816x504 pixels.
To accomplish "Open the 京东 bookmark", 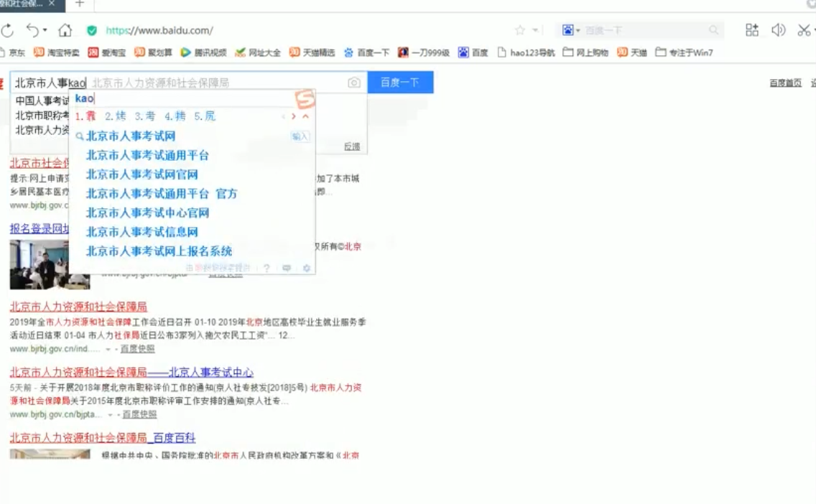I will [12, 52].
